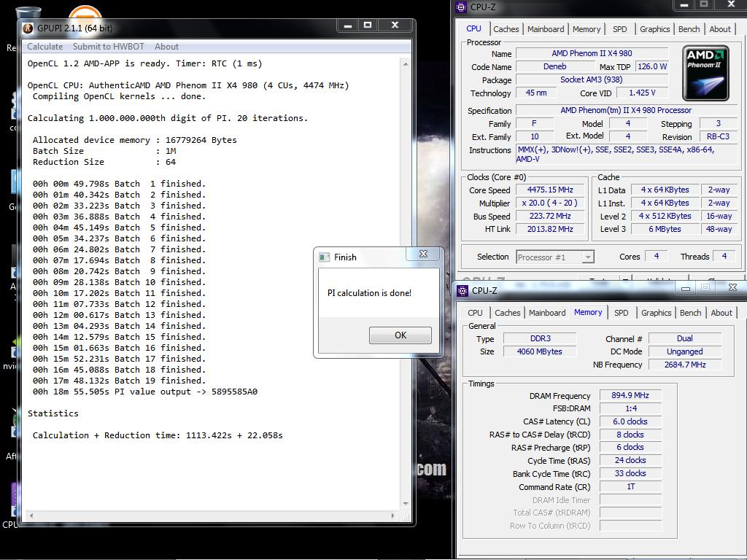Close the lower CPU-Z Memory window
The width and height of the screenshot is (747, 560).
(732, 287)
